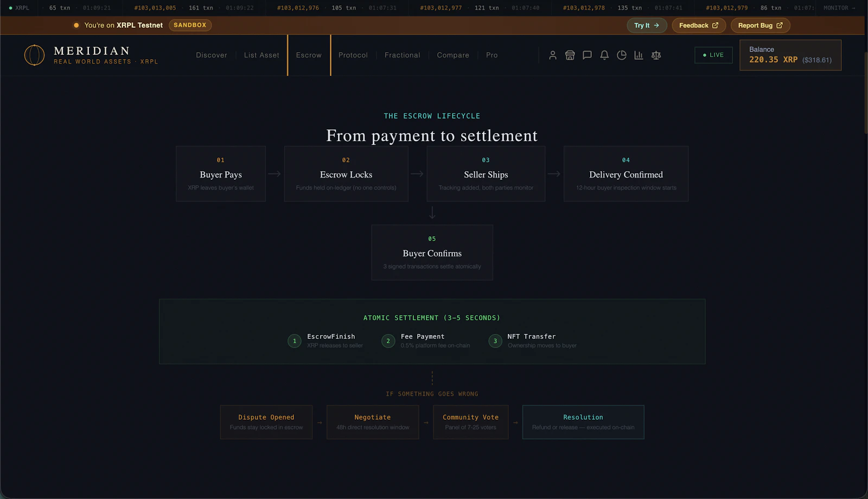The width and height of the screenshot is (868, 499).
Task: Click ledger #103,012,978 in ticker
Action: coord(584,8)
